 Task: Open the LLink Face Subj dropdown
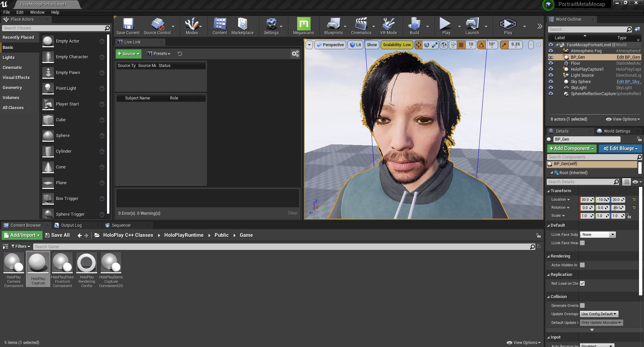[x=598, y=234]
